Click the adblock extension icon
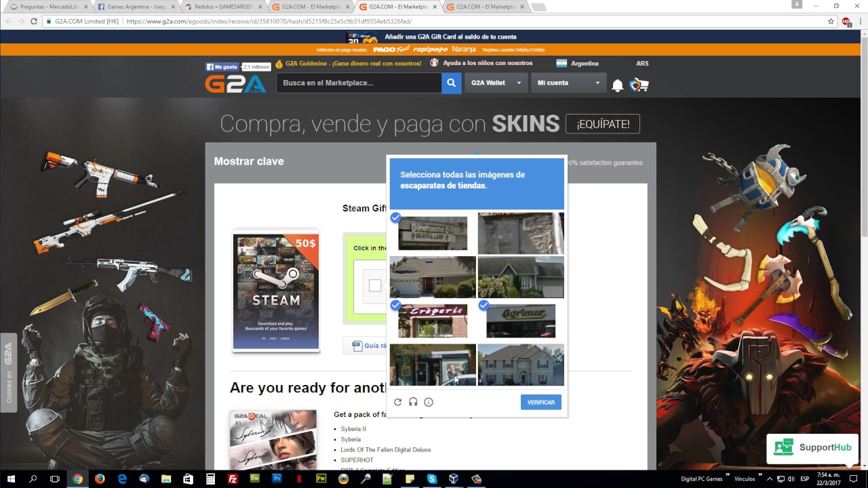868x488 pixels. (846, 21)
